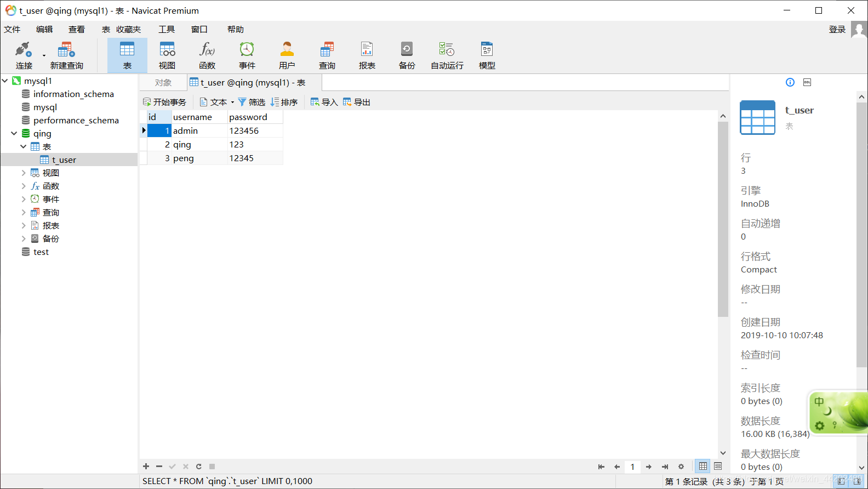Go to the next page arrow

pyautogui.click(x=648, y=467)
